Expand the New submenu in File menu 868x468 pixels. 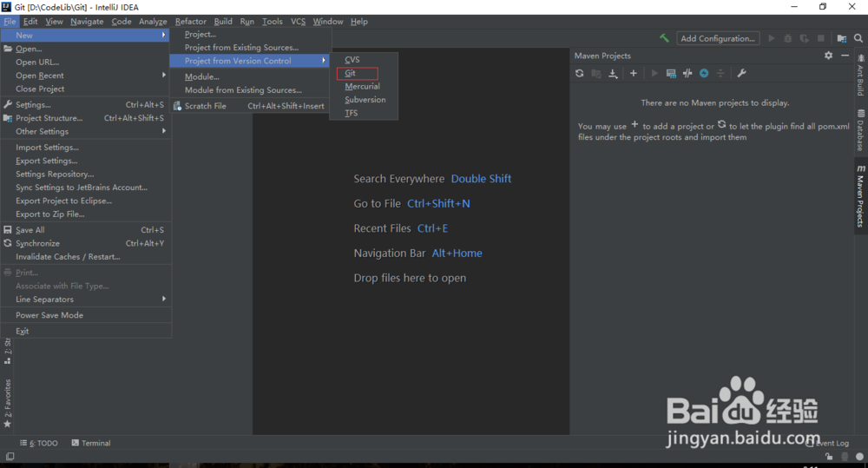(85, 35)
